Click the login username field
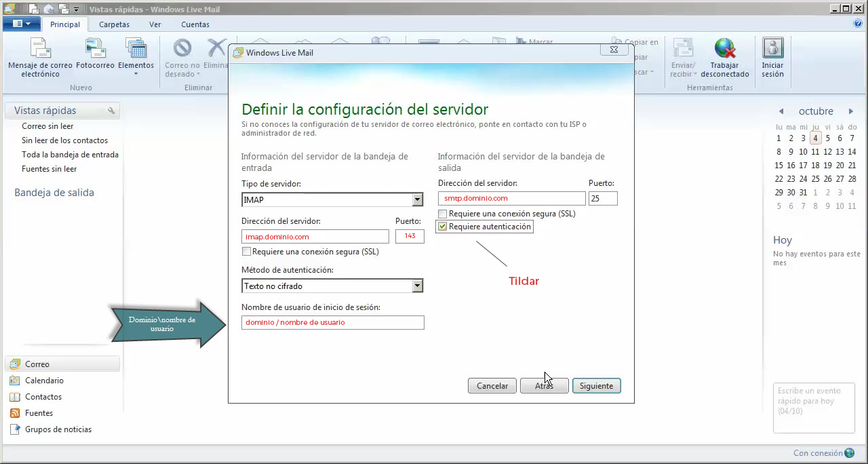 [333, 322]
